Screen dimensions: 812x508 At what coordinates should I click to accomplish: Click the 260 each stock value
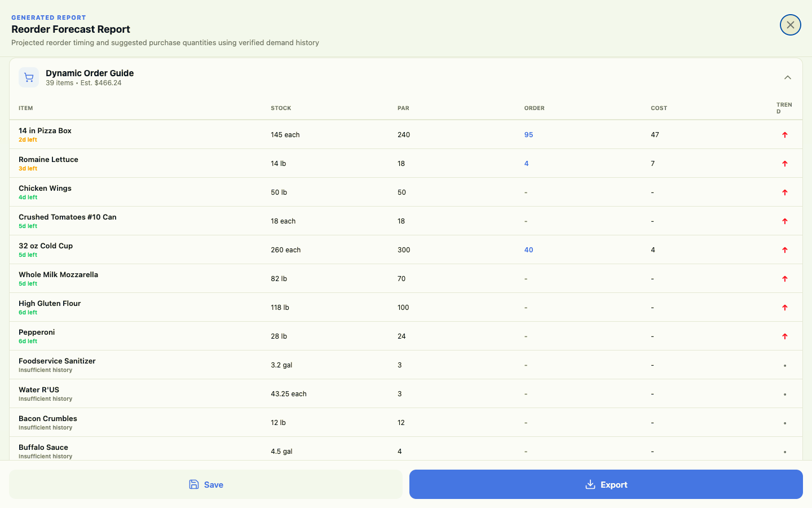click(x=285, y=250)
